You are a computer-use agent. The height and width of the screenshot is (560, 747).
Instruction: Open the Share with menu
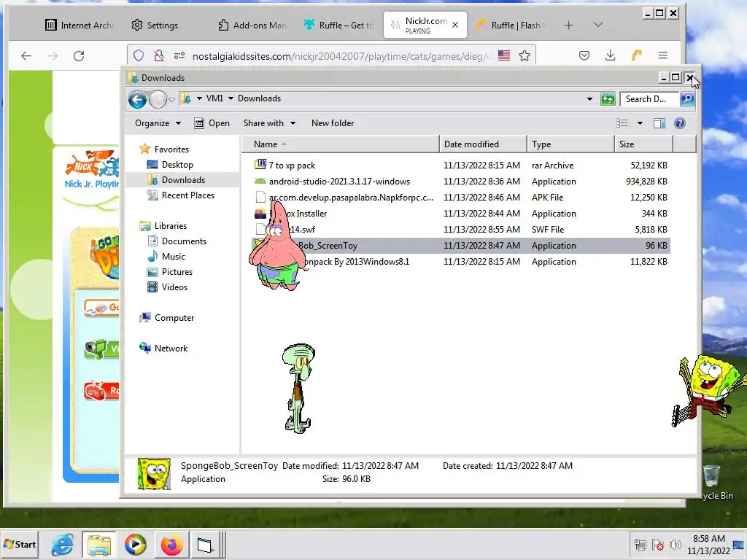(x=269, y=123)
